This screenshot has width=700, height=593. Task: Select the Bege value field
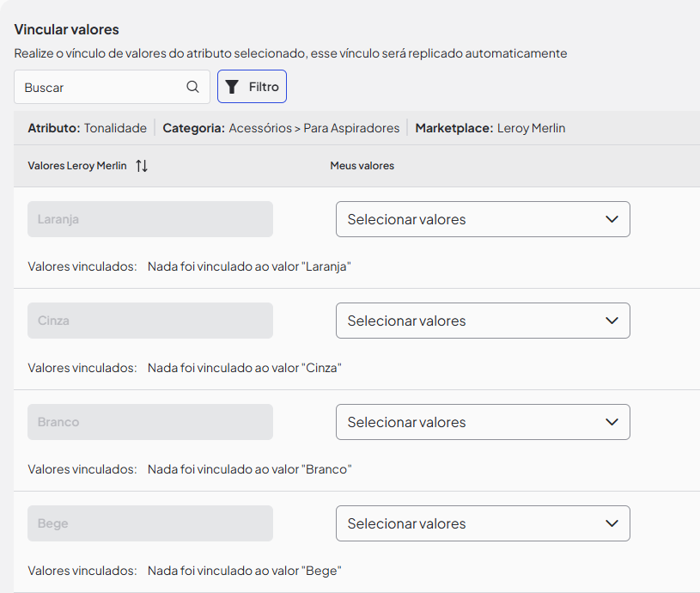pos(149,523)
